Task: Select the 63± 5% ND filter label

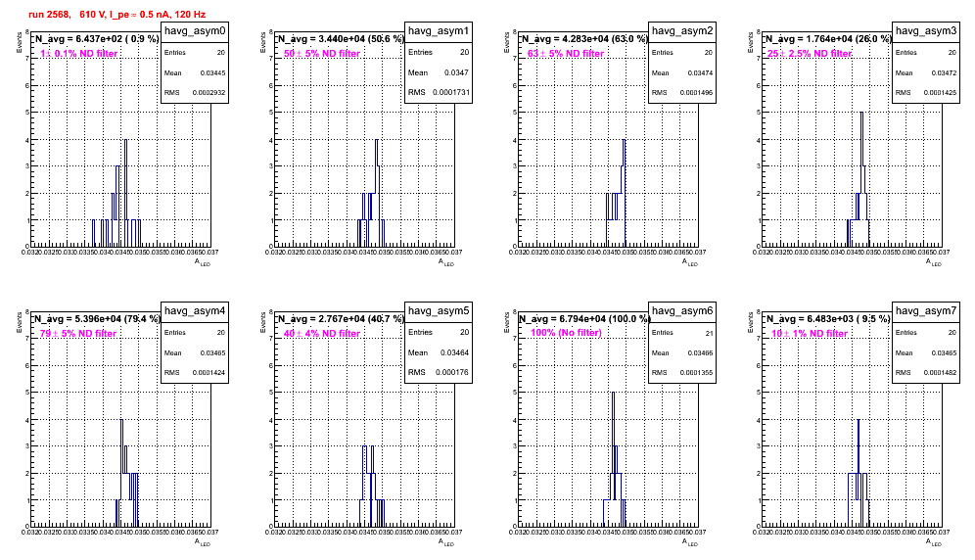Action: (x=566, y=54)
